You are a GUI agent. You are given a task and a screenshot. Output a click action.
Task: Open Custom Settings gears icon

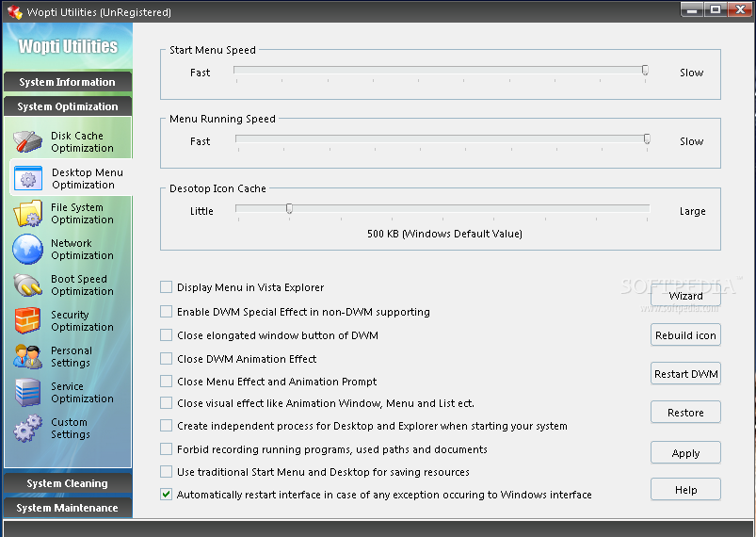(28, 428)
